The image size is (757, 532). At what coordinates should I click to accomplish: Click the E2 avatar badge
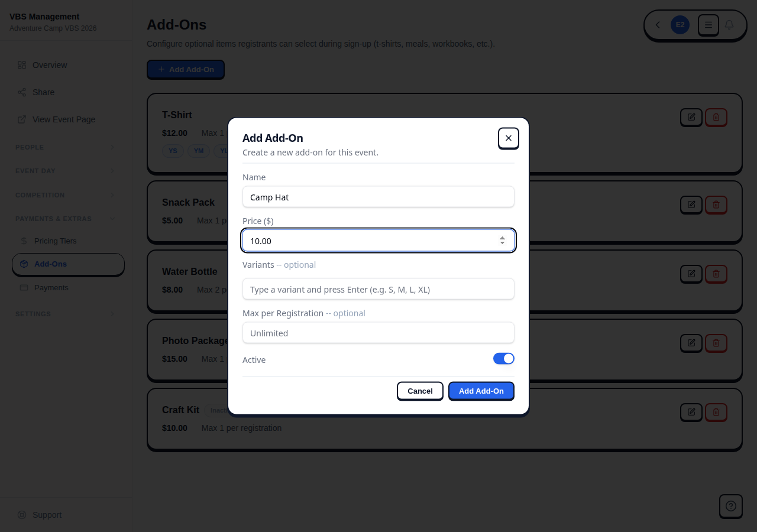680,25
